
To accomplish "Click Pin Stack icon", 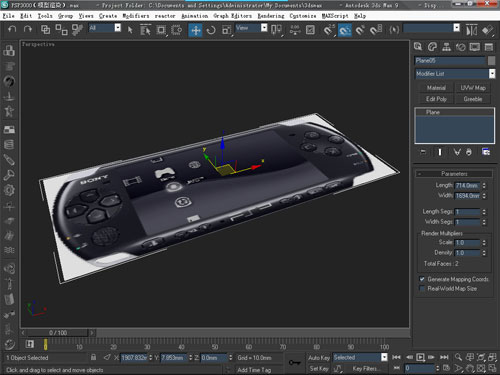I will click(x=423, y=152).
